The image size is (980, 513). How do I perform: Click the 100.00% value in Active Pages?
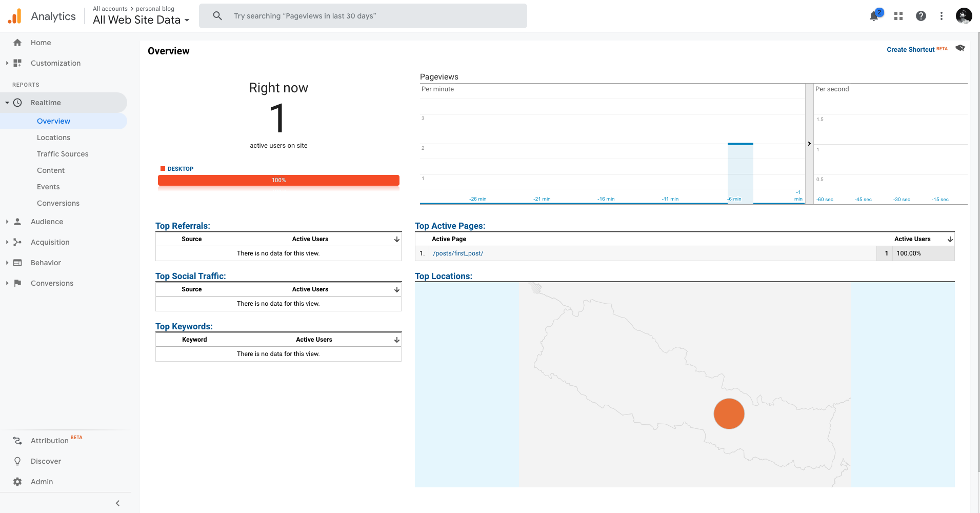(909, 253)
